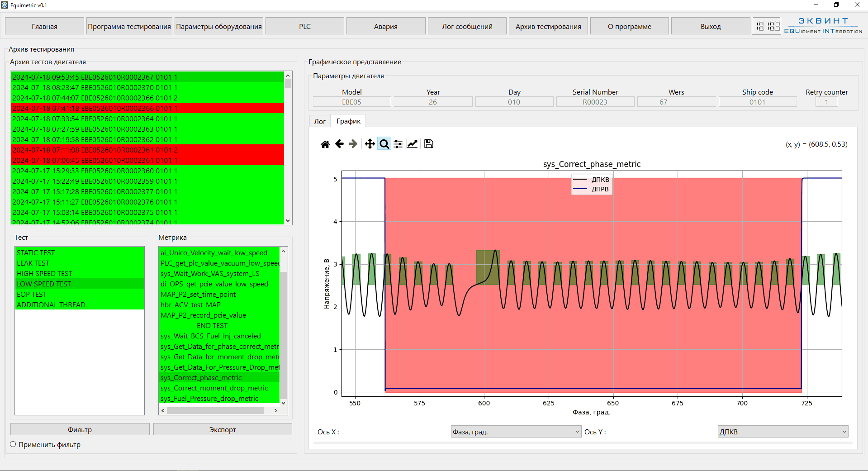Viewport: 868px width, 471px height.
Task: Toggle the Zoom magnifier tool
Action: pyautogui.click(x=384, y=144)
